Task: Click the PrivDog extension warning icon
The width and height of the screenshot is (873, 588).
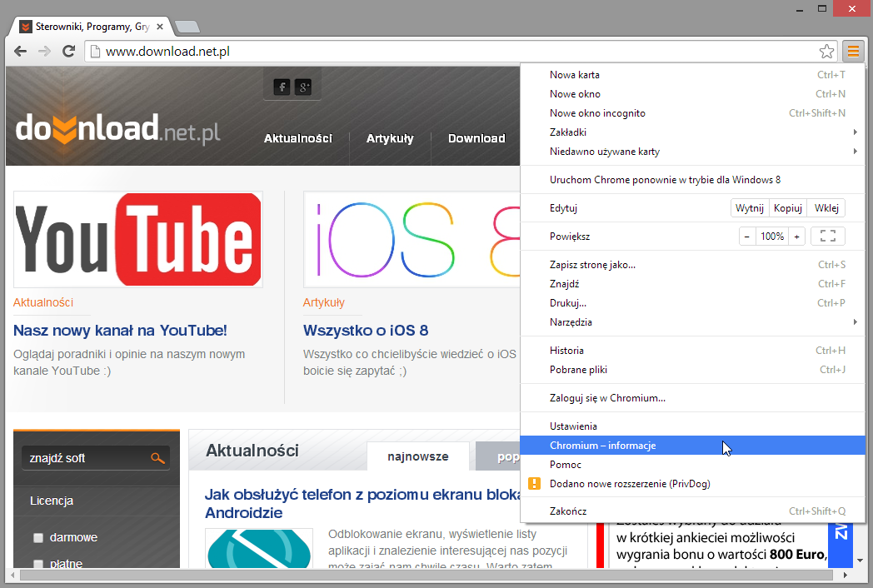Action: (535, 483)
